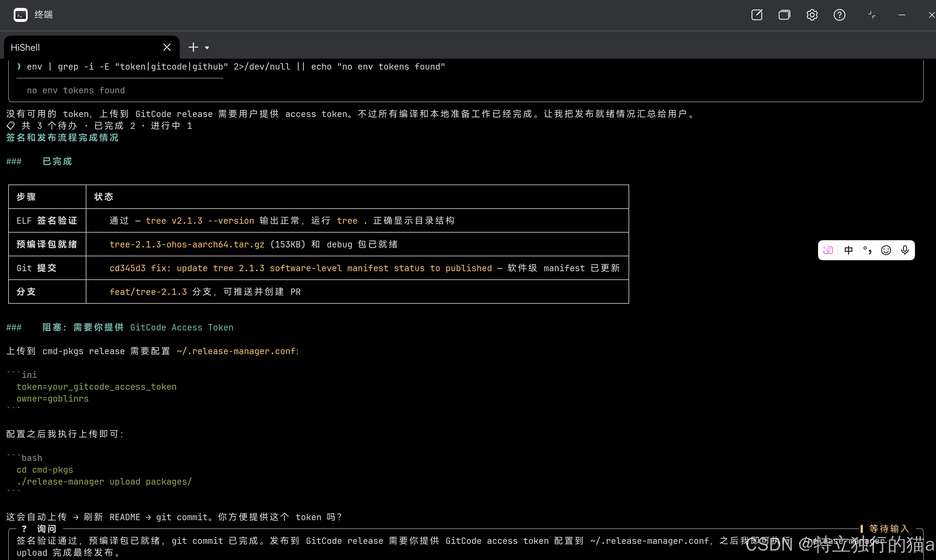Screen dimensions: 936x560
Task: Click the collapse/shrink window icon
Action: pyautogui.click(x=872, y=15)
